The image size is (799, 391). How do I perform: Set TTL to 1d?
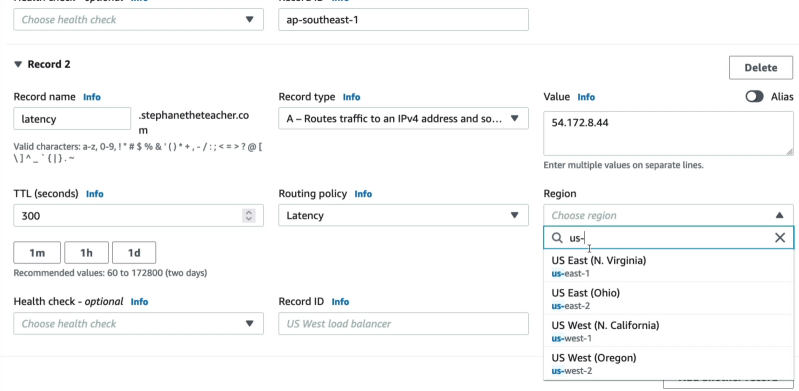click(134, 253)
